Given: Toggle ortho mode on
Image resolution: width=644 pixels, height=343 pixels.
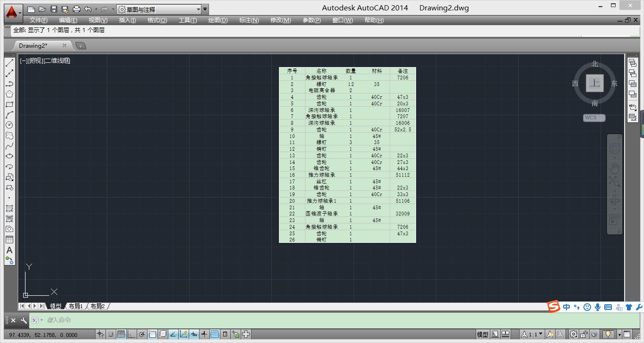Looking at the screenshot, I should tap(131, 334).
